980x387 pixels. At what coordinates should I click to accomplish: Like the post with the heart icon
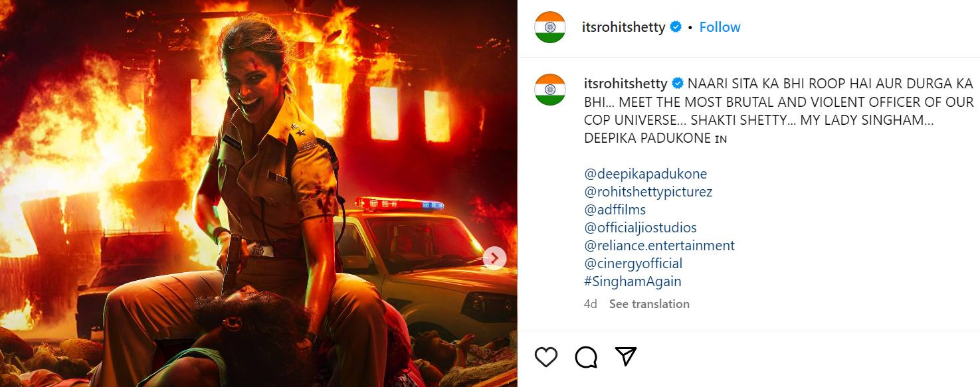coord(546,357)
